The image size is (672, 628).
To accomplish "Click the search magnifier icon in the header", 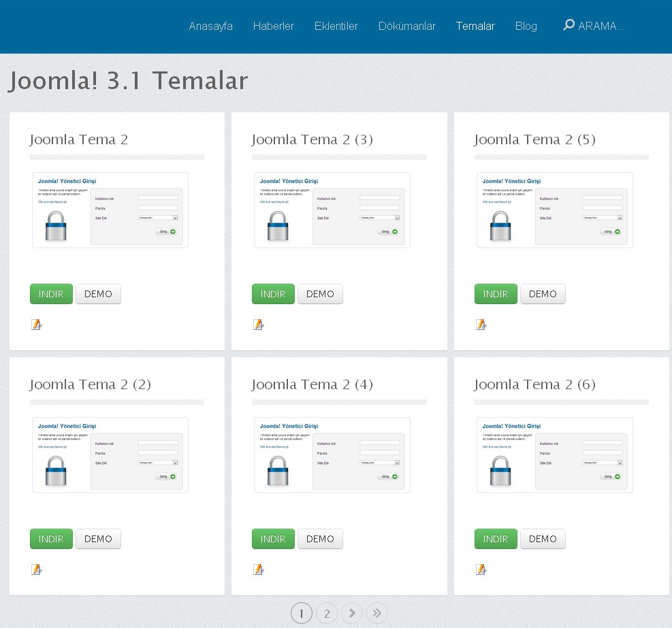I will coord(569,25).
